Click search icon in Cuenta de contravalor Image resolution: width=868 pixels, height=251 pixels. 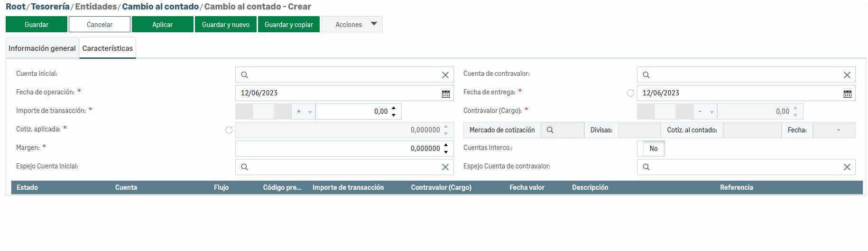[646, 75]
